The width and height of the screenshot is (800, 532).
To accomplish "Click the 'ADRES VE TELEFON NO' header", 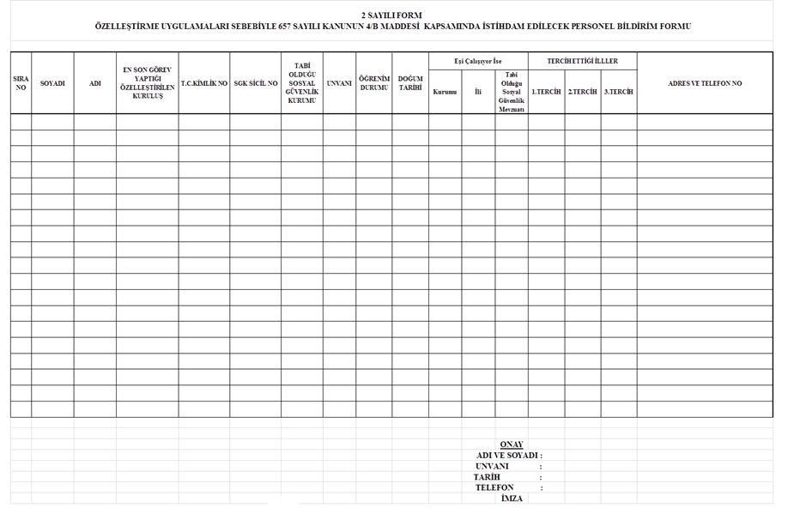I will pyautogui.click(x=705, y=83).
